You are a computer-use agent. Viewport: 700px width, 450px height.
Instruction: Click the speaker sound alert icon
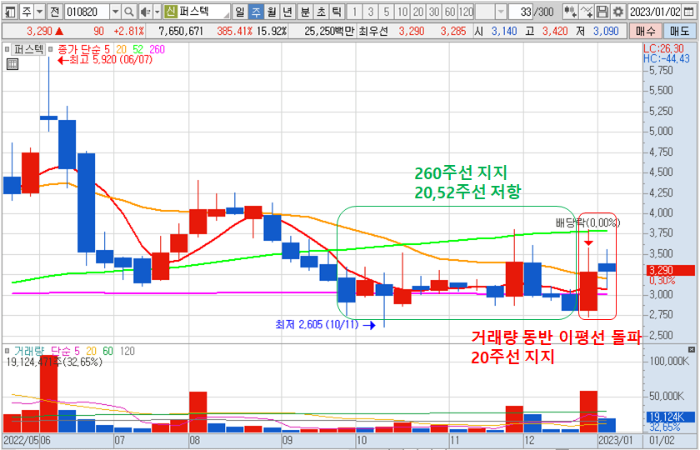[x=145, y=11]
